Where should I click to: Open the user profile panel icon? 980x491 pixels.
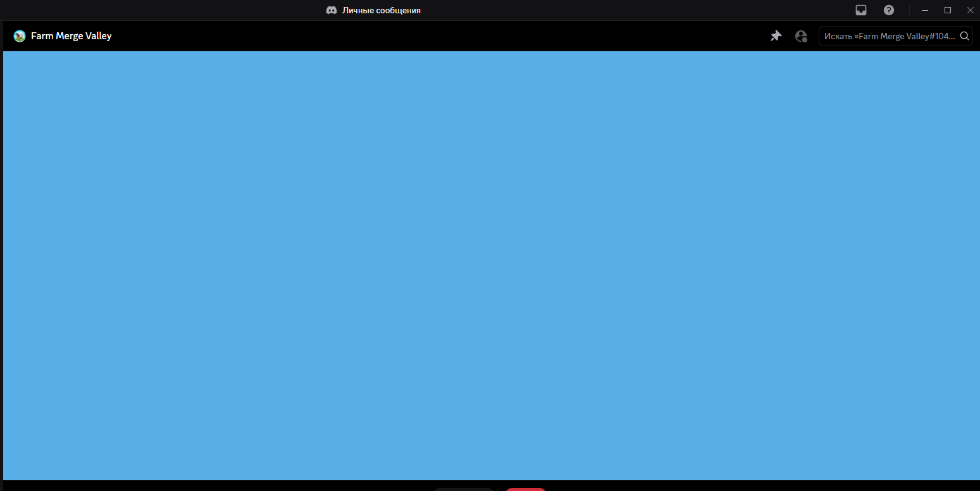tap(801, 36)
